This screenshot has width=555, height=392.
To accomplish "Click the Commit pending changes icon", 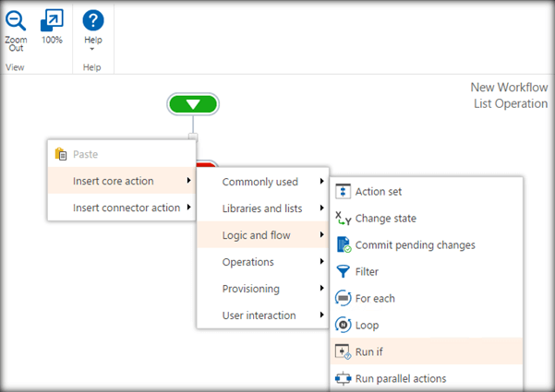I will coord(343,245).
